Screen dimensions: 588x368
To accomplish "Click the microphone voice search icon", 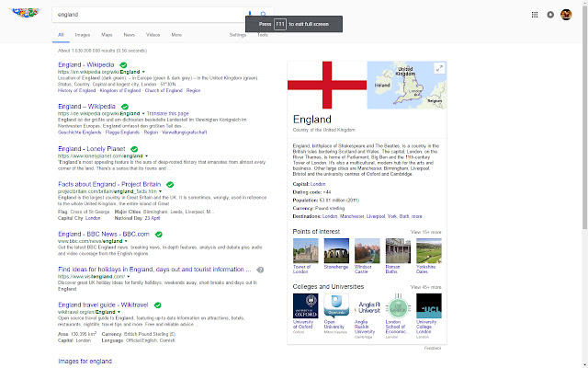I will tap(250, 14).
